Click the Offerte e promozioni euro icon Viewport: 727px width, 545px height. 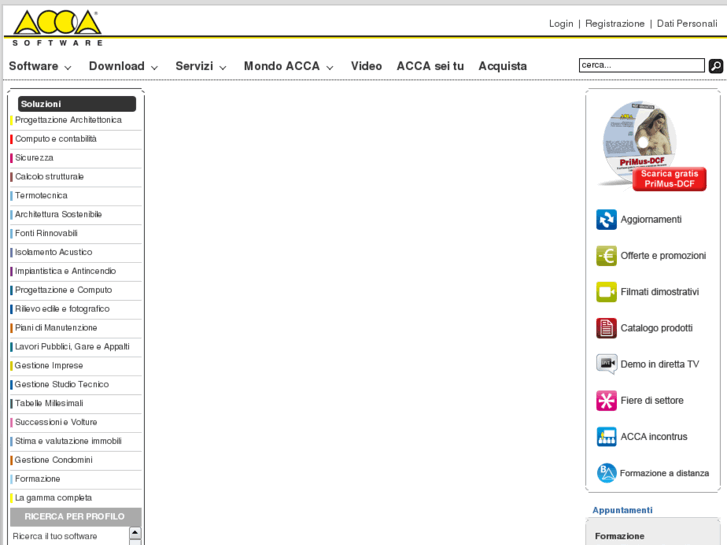pyautogui.click(x=606, y=256)
